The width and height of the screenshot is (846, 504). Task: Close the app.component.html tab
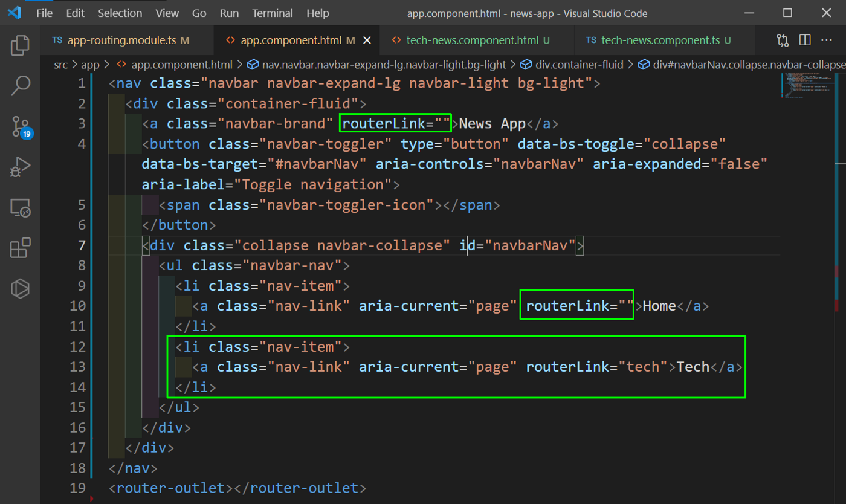(x=367, y=40)
